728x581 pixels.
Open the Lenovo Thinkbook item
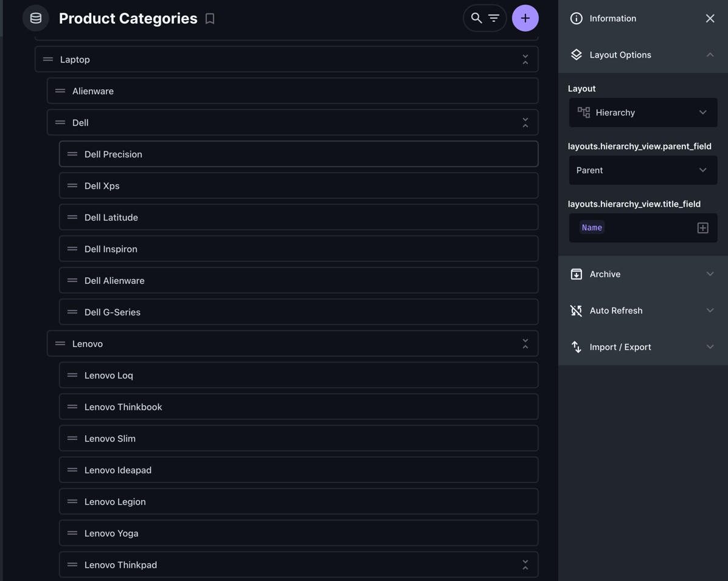coord(299,407)
